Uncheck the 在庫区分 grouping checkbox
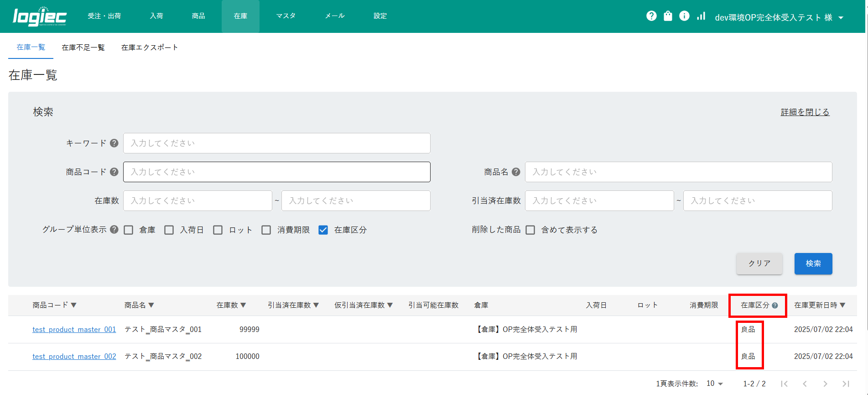This screenshot has width=868, height=395. [323, 230]
